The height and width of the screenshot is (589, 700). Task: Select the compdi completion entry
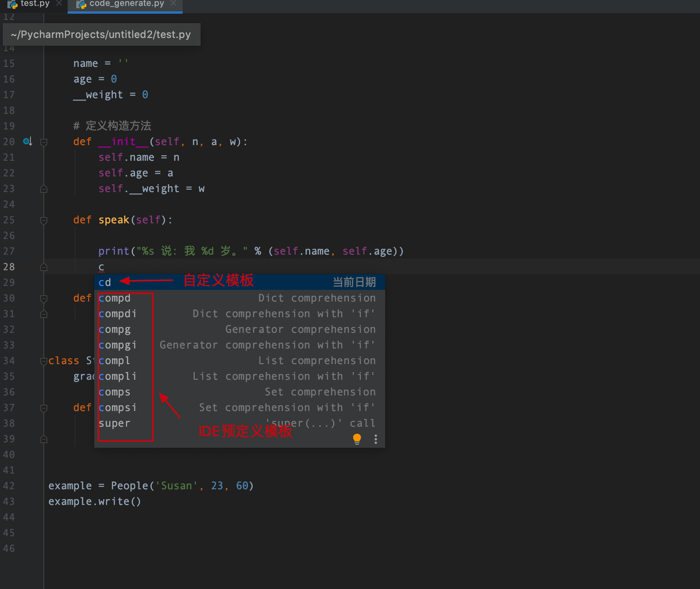click(x=240, y=314)
